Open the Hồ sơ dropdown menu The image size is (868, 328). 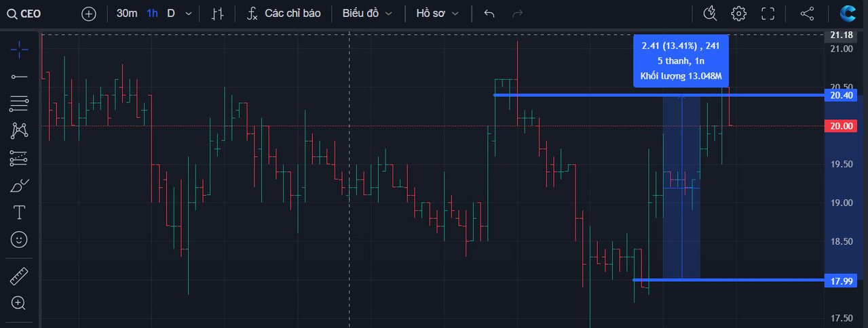coord(437,14)
